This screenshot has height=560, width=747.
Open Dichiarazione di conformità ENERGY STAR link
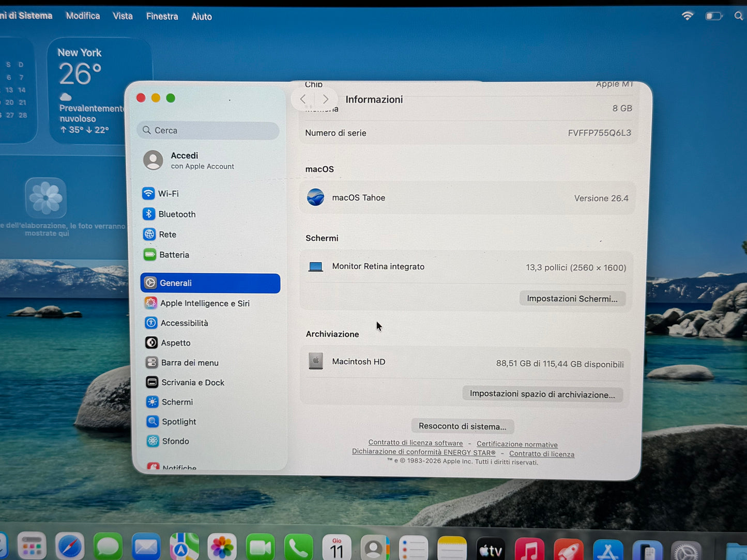coord(424,452)
